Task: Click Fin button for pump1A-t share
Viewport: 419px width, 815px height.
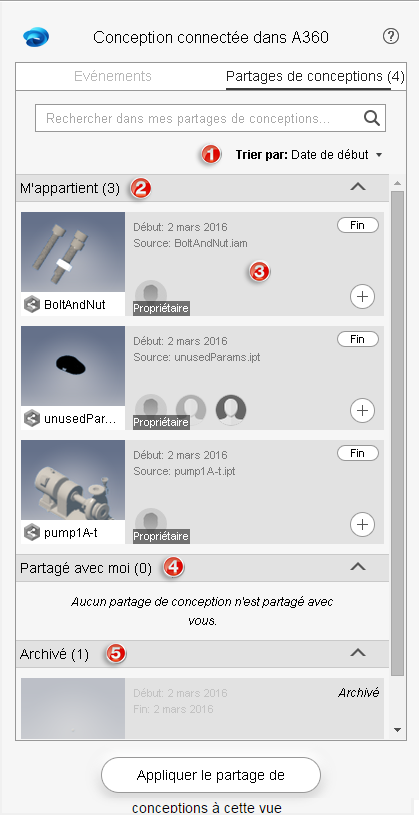Action: (x=358, y=453)
